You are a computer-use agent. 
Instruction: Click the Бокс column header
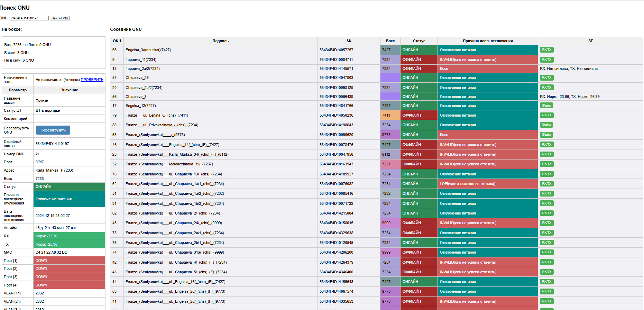pos(390,41)
